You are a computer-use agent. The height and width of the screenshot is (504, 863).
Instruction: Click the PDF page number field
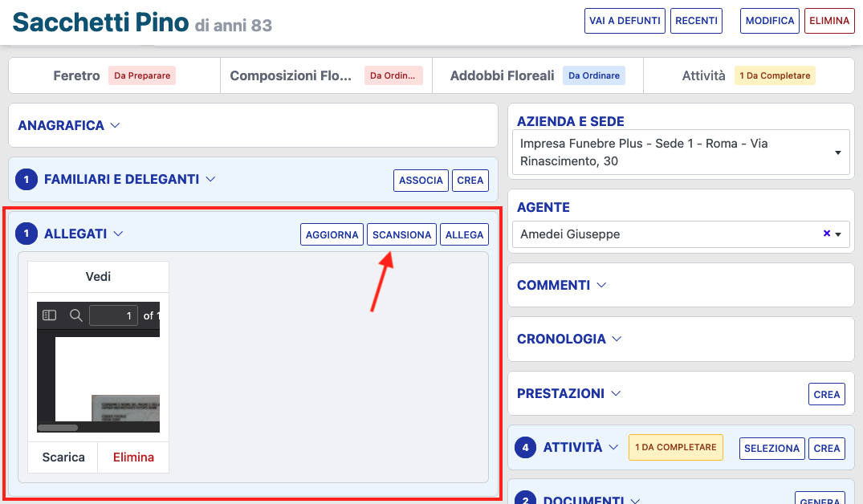pyautogui.click(x=113, y=315)
